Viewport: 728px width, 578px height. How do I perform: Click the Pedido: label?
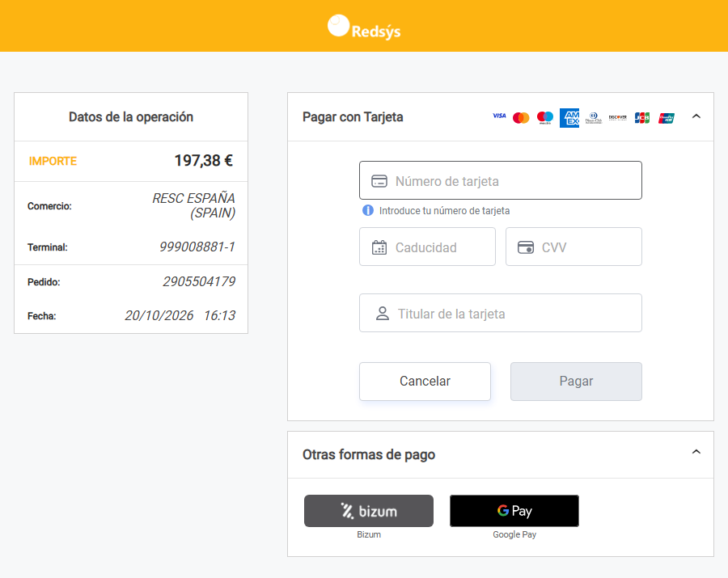pyautogui.click(x=44, y=282)
